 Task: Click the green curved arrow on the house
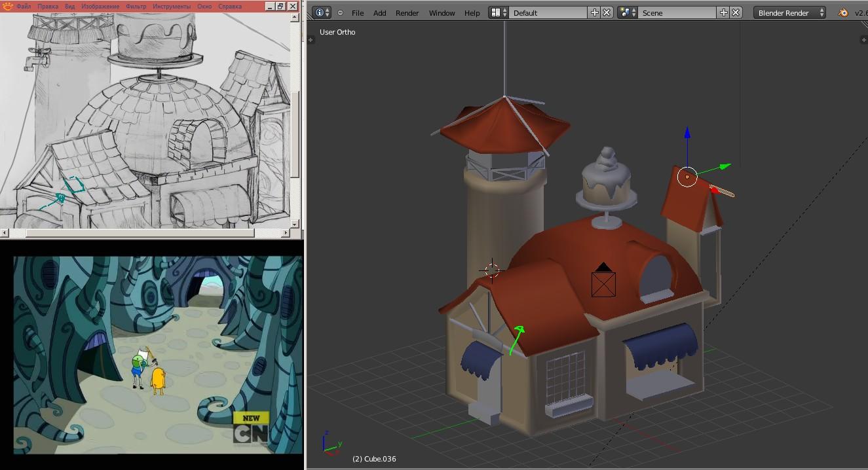point(518,339)
